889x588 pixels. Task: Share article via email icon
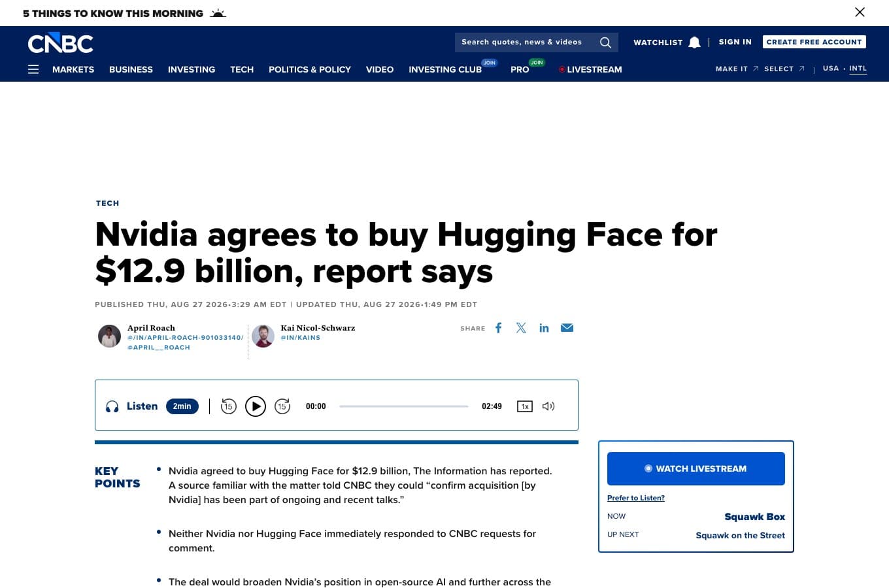[567, 328]
